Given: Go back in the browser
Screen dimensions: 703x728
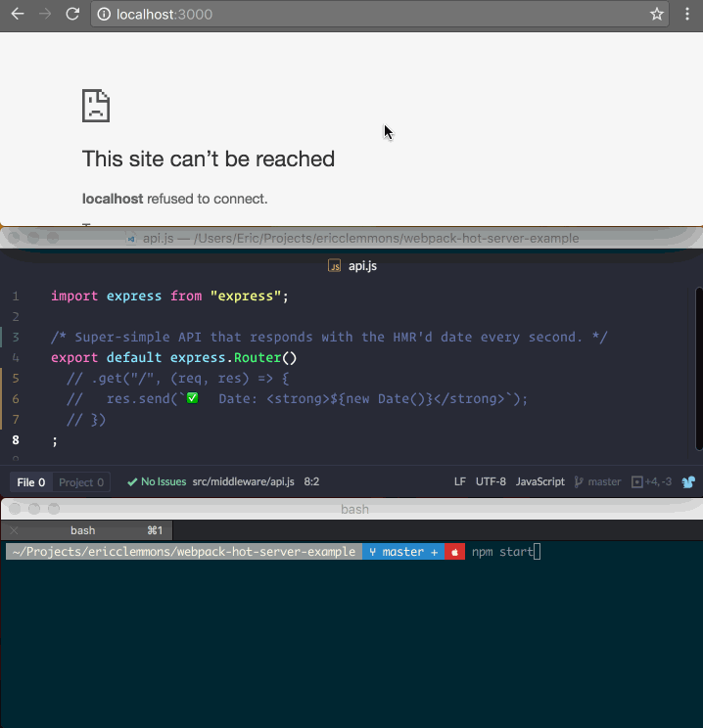Looking at the screenshot, I should click(x=18, y=14).
